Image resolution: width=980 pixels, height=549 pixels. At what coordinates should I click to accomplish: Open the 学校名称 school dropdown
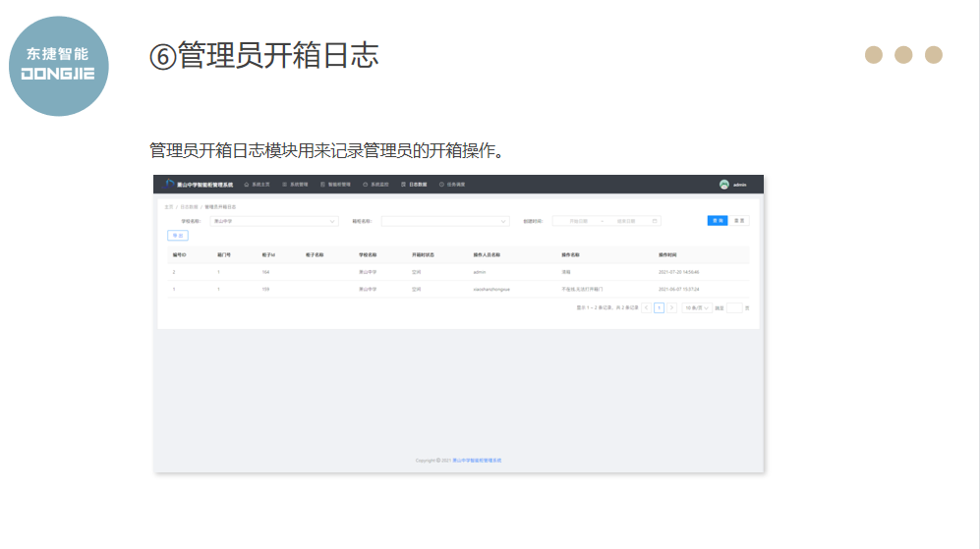[274, 221]
